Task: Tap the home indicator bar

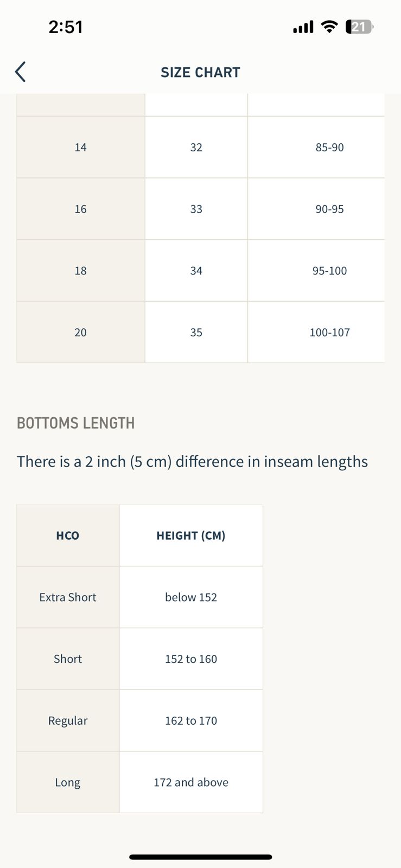Action: tap(200, 857)
